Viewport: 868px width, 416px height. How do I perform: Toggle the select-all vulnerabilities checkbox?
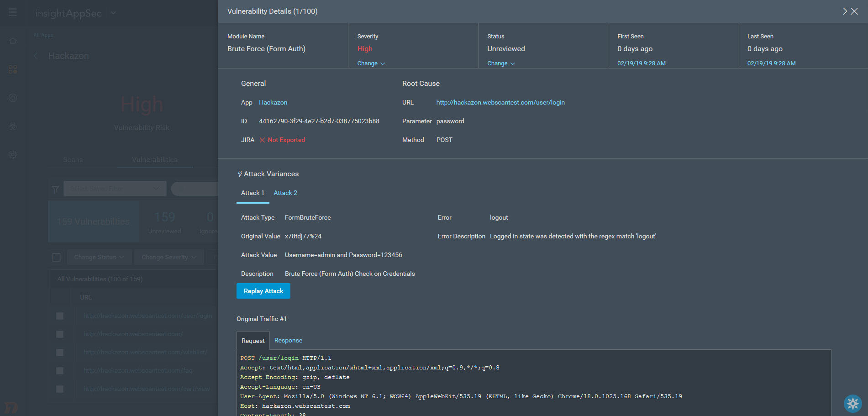[x=56, y=257]
